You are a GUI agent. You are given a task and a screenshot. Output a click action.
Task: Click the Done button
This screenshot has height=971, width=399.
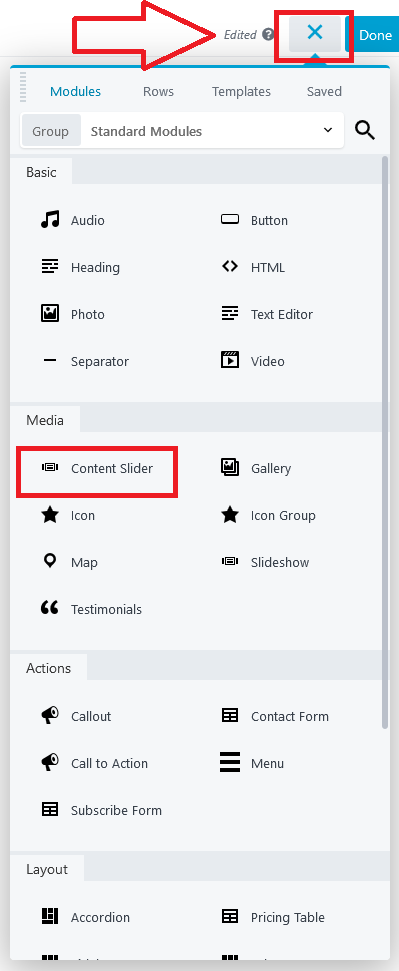pyautogui.click(x=375, y=35)
